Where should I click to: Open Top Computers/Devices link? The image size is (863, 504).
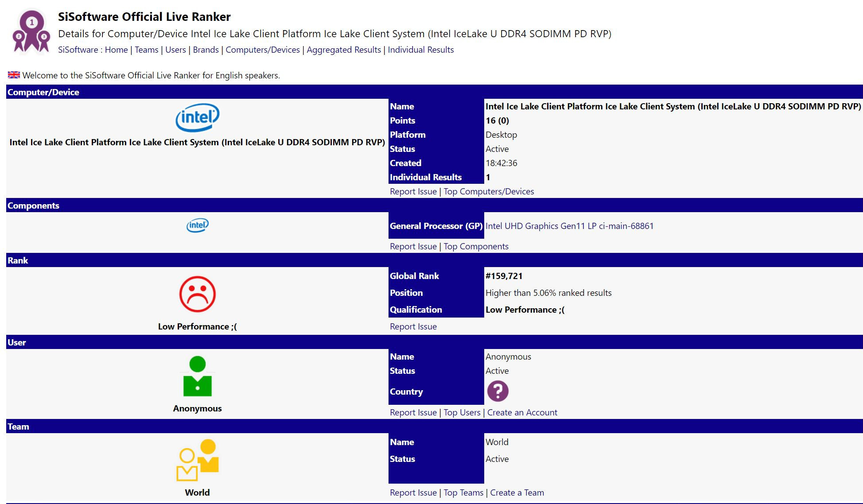pos(489,191)
